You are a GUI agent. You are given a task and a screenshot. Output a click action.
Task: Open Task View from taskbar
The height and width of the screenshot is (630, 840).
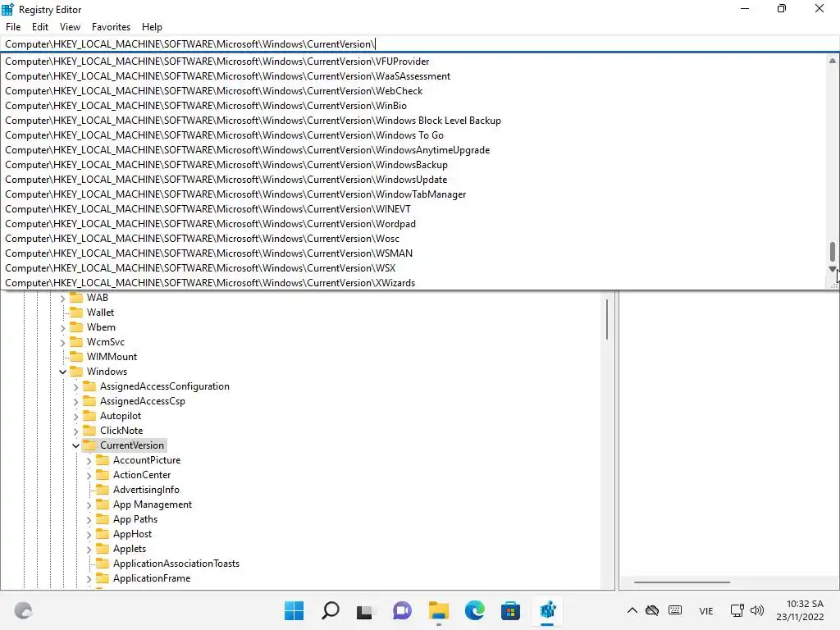[365, 611]
